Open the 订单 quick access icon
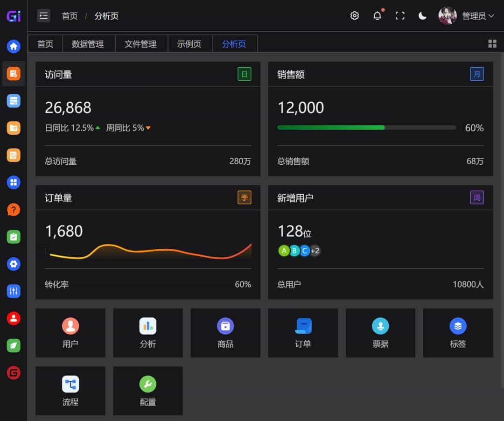This screenshot has width=504, height=421. [x=302, y=333]
